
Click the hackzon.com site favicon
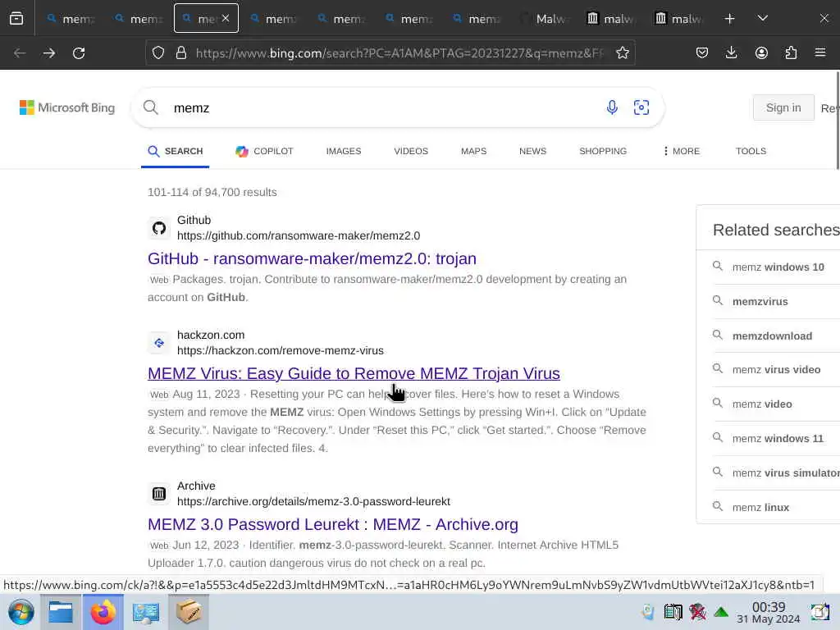[x=159, y=343]
